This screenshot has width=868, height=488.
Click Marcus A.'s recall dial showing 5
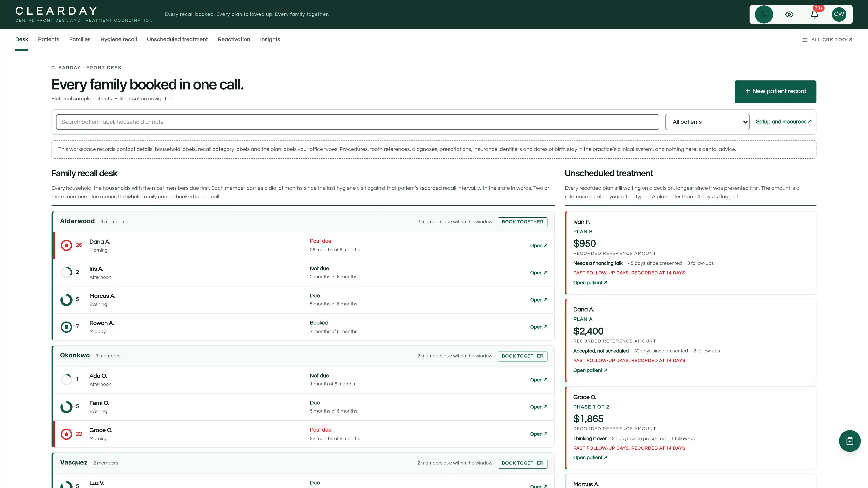[66, 299]
